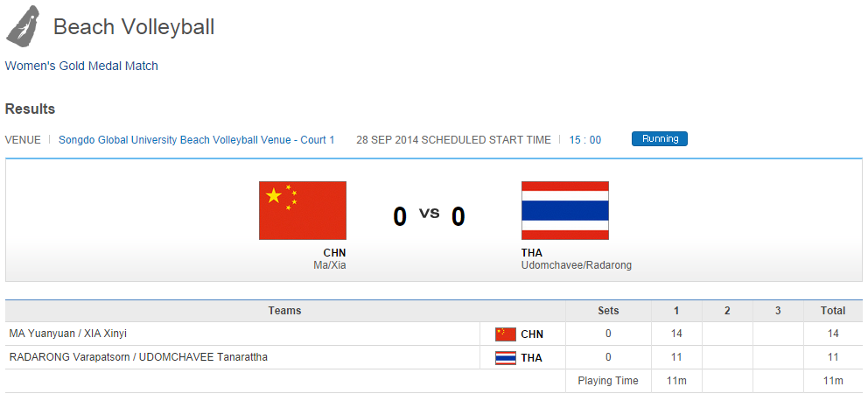Click the beach volleyball sport icon
The width and height of the screenshot is (868, 408).
click(23, 25)
